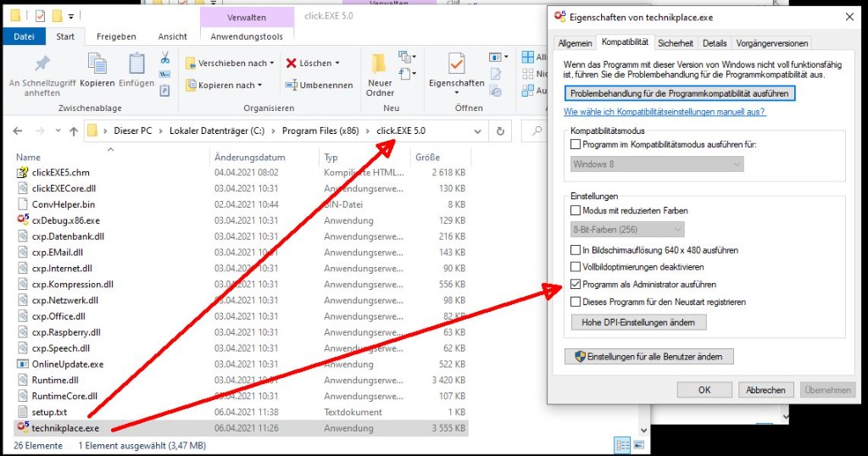Click the Einfügen clipboard icon
Screen dimensions: 868x456
pos(136,63)
